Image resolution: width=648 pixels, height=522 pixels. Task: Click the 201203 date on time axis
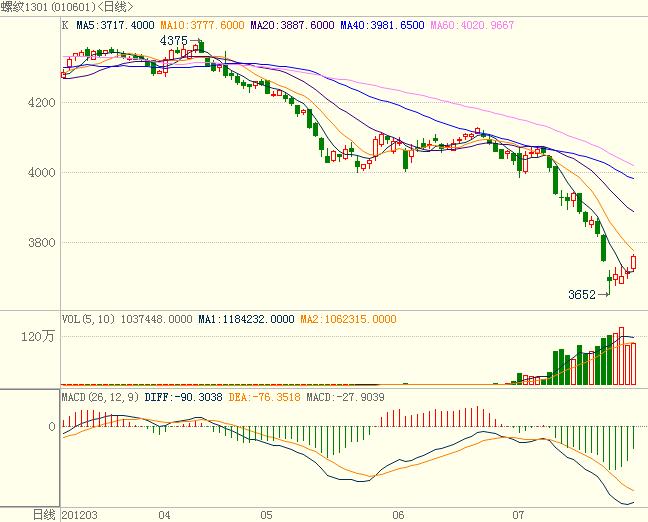79,514
